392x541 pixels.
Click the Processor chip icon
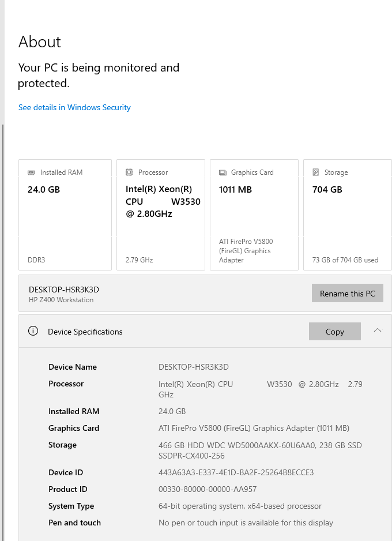click(x=128, y=172)
